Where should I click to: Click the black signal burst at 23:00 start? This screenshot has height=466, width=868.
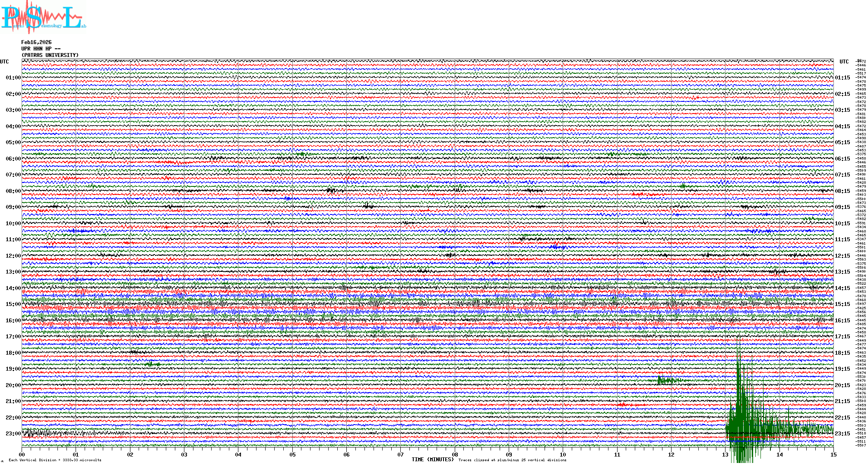point(37,432)
